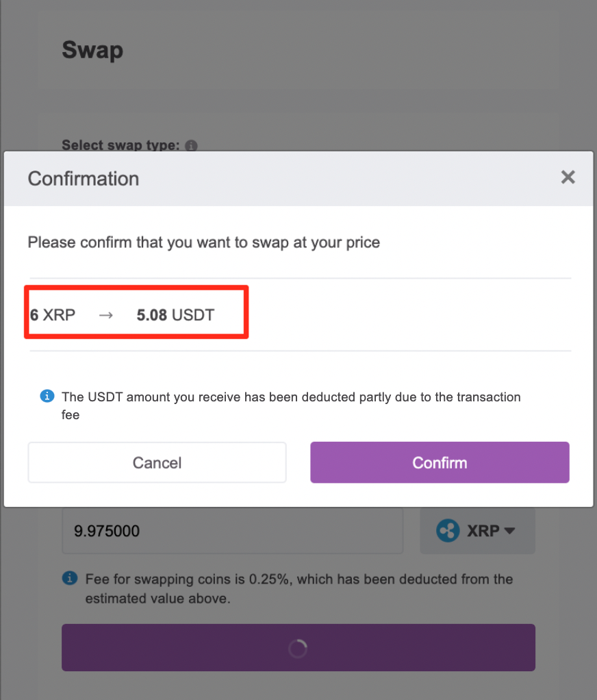Image resolution: width=597 pixels, height=700 pixels.
Task: Click the Cancel button
Action: [x=157, y=462]
